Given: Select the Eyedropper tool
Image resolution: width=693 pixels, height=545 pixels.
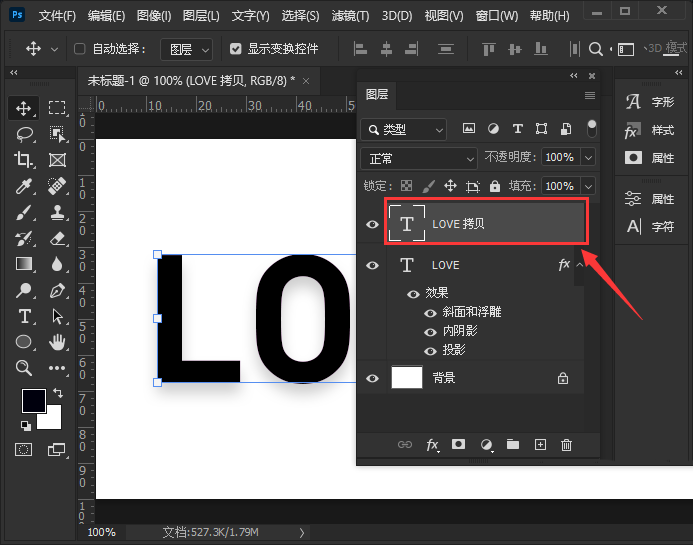Looking at the screenshot, I should pos(23,186).
